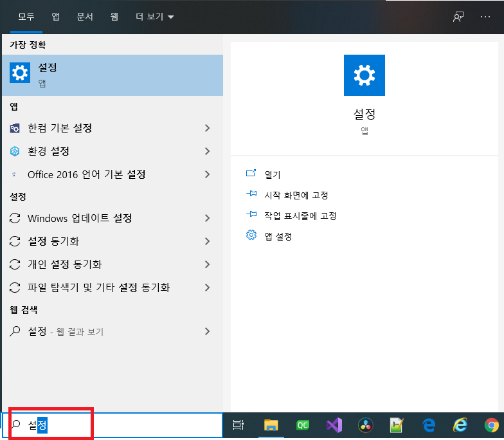Viewport: 504px width, 440px height.
Task: Launch Visual Studio from the taskbar
Action: (x=334, y=425)
